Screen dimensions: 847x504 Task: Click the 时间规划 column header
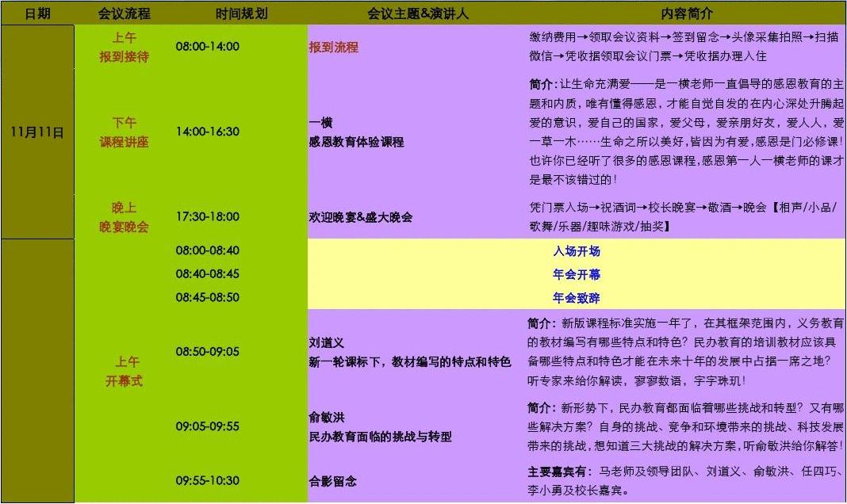coord(241,13)
